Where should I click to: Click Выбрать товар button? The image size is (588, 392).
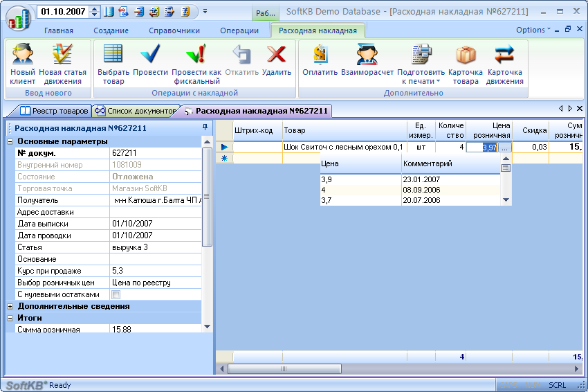click(x=113, y=64)
